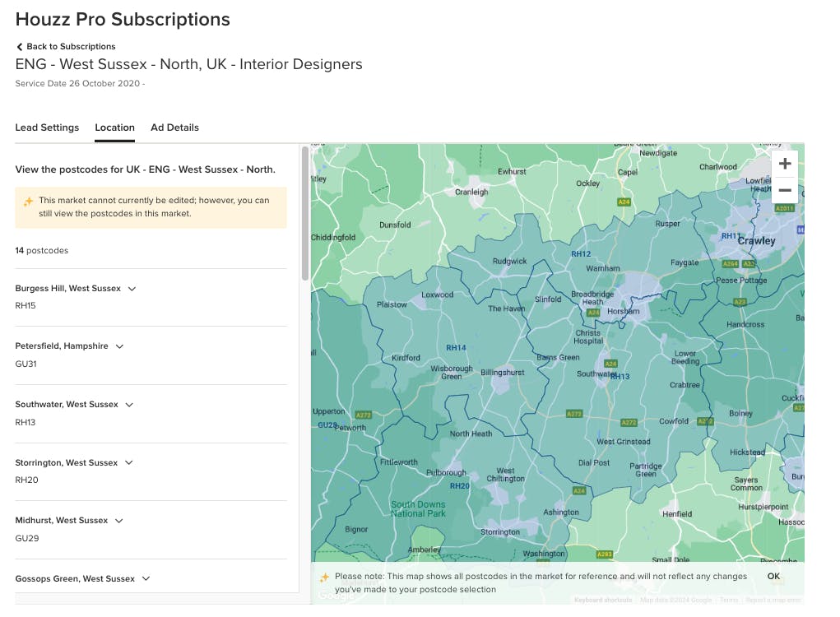
Task: Expand Midhurst, West Sussex chevron
Action: click(119, 521)
